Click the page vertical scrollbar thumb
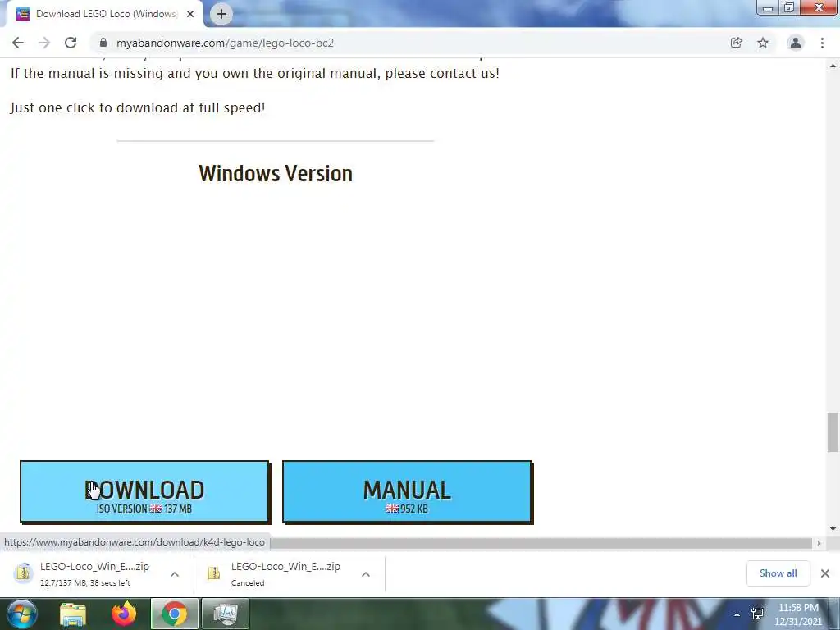Image resolution: width=840 pixels, height=630 pixels. [833, 432]
